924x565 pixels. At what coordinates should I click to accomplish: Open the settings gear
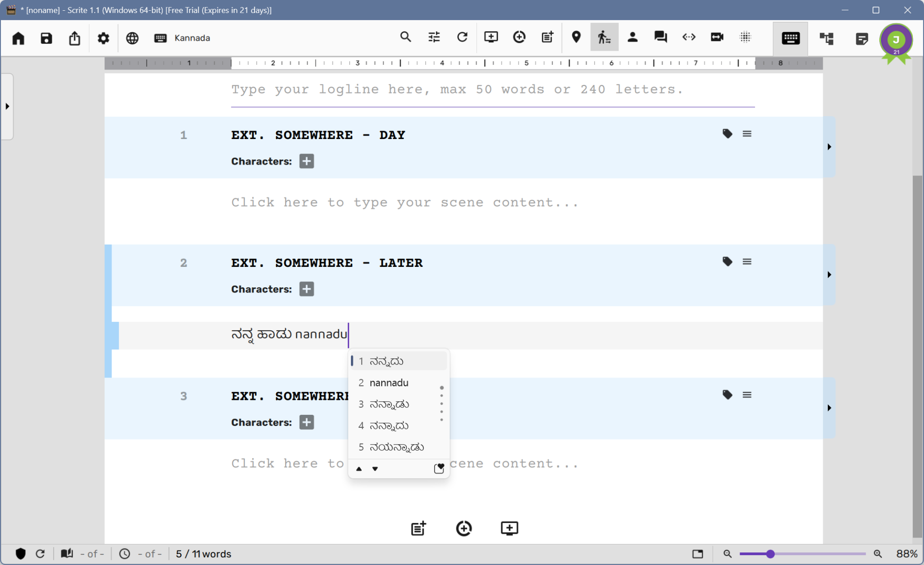(x=103, y=38)
